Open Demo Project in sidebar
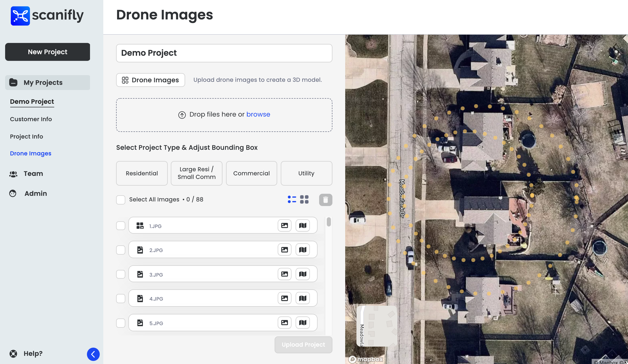This screenshot has width=628, height=364. click(x=32, y=101)
